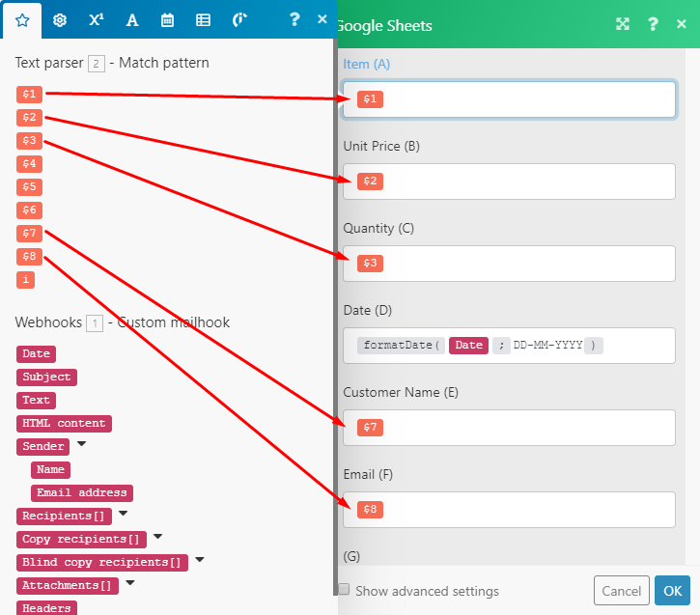
Task: Pick the Name item under Sender
Action: 50,470
